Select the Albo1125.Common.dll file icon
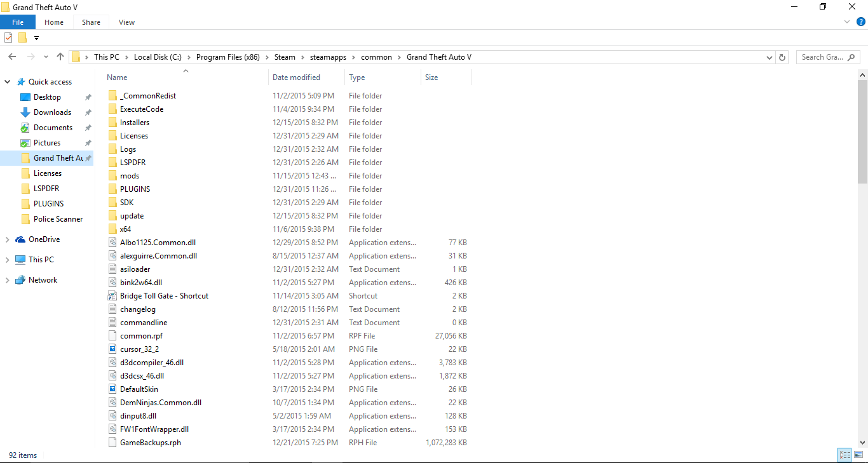This screenshot has width=868, height=463. (112, 243)
